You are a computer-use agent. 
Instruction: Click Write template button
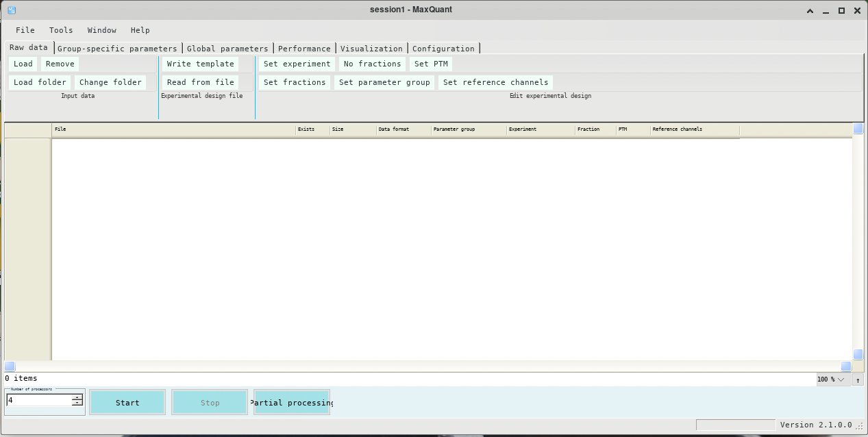click(x=201, y=64)
